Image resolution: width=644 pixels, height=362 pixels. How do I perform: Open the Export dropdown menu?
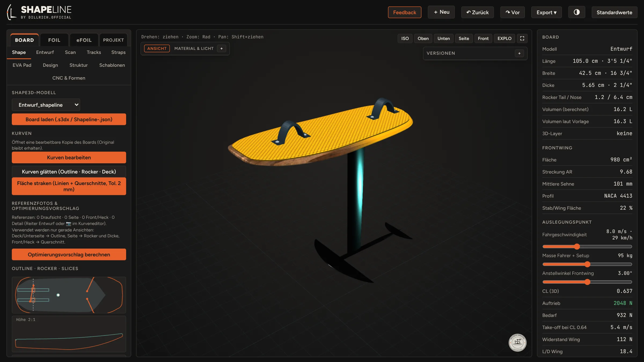click(546, 12)
